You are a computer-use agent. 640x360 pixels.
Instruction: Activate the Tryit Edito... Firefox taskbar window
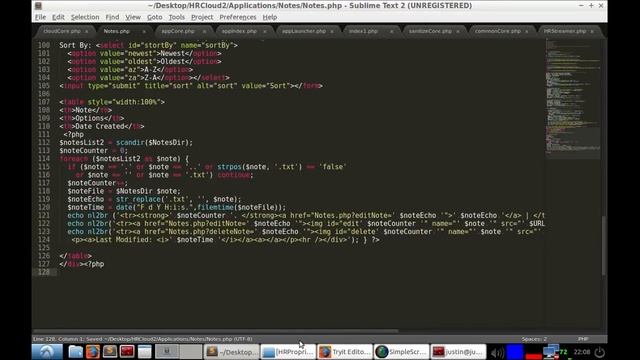[345, 351]
